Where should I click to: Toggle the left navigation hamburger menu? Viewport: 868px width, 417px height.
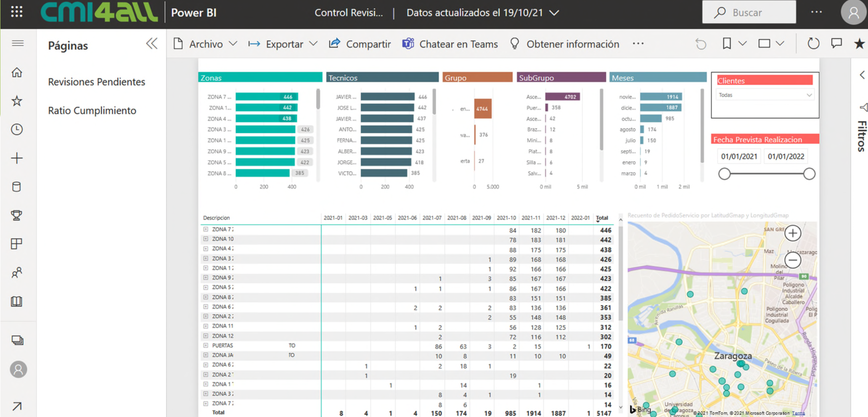click(18, 43)
